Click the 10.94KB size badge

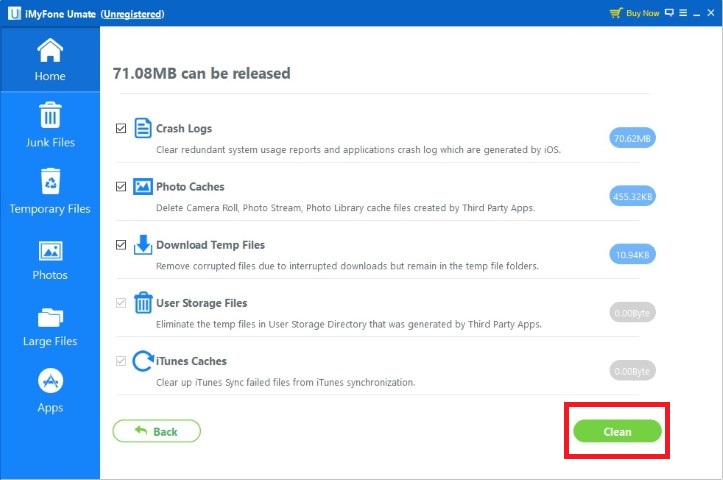(632, 254)
